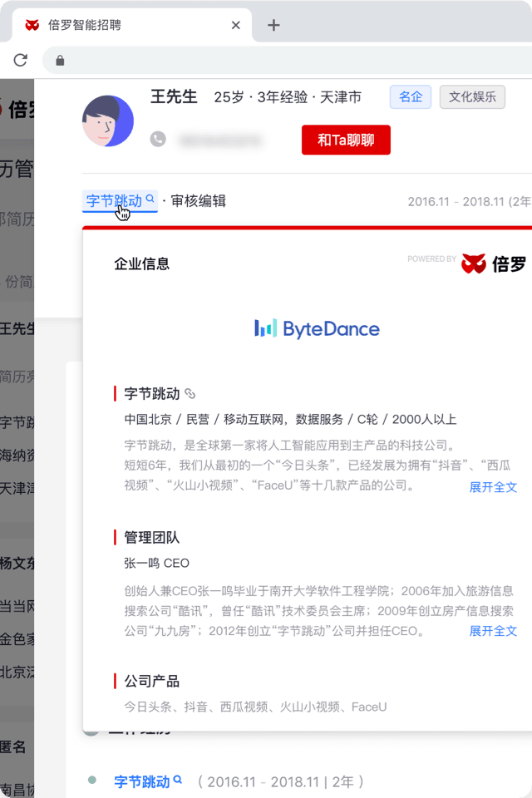Click 张一鸣 CEO text
Image resolution: width=532 pixels, height=798 pixels.
pyautogui.click(x=157, y=563)
